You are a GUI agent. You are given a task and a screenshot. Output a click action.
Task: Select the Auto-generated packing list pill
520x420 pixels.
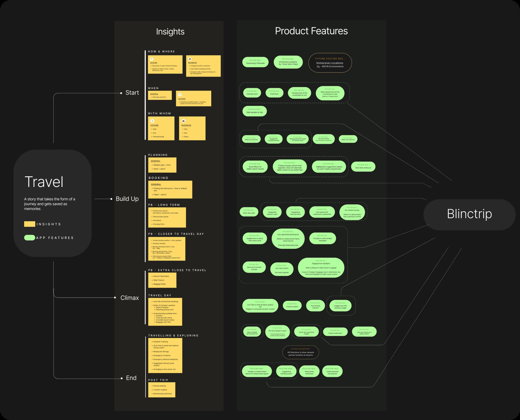point(288,239)
